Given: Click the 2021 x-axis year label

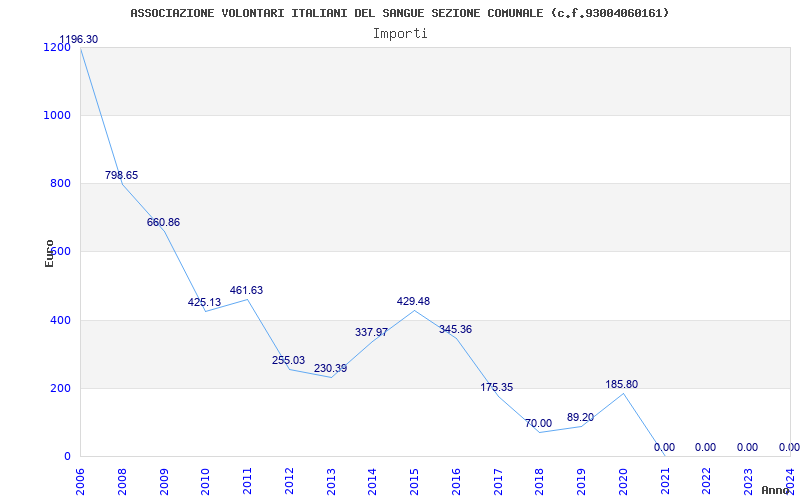Looking at the screenshot, I should pos(664,482).
